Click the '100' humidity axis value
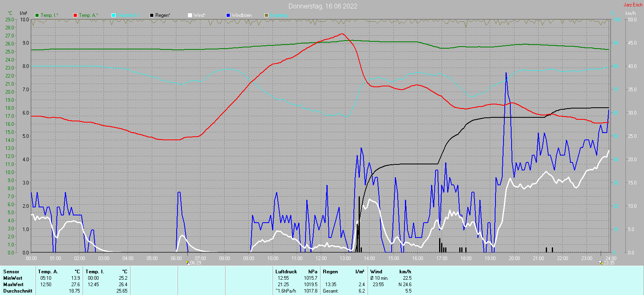The height and width of the screenshot is (295, 644). point(617,19)
